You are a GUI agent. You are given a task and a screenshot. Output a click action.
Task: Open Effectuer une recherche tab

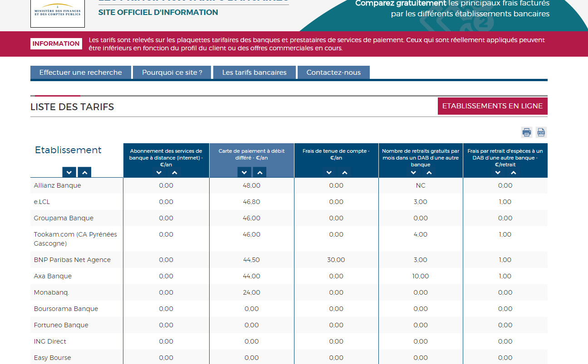tap(81, 73)
